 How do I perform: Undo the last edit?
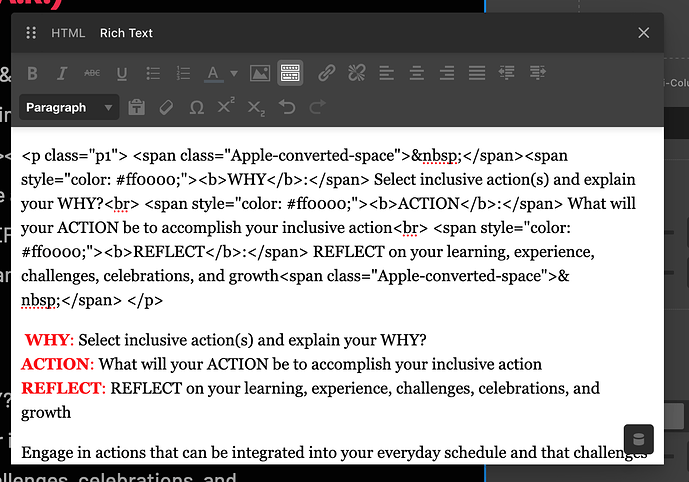point(287,107)
